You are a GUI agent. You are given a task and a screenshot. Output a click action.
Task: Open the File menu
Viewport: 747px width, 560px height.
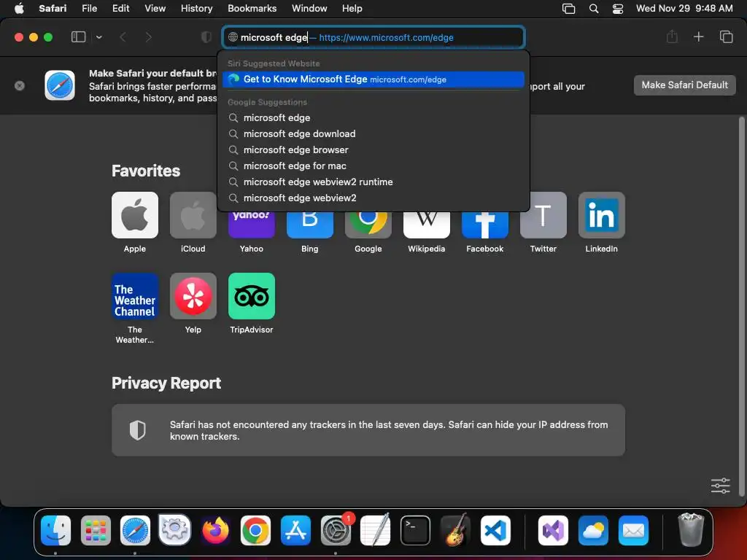[89, 9]
